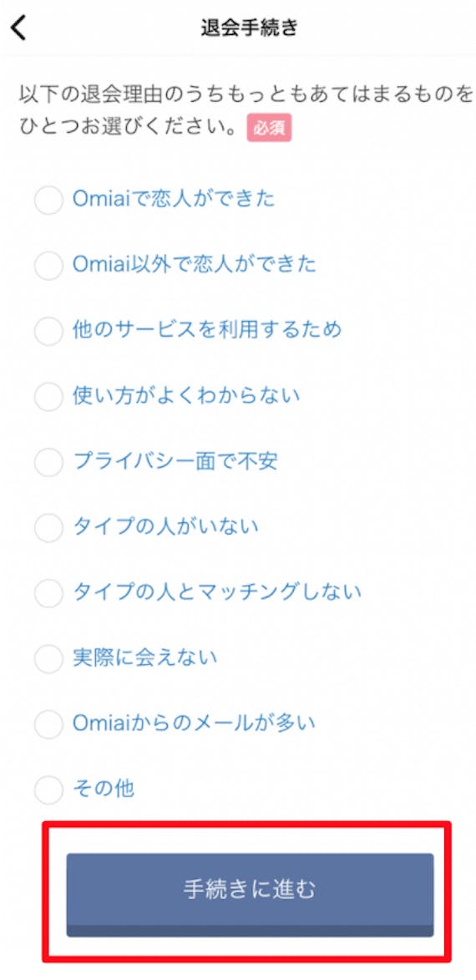This screenshot has width=476, height=980.
Task: Pick the 実際に会えない radio button
Action: click(48, 658)
